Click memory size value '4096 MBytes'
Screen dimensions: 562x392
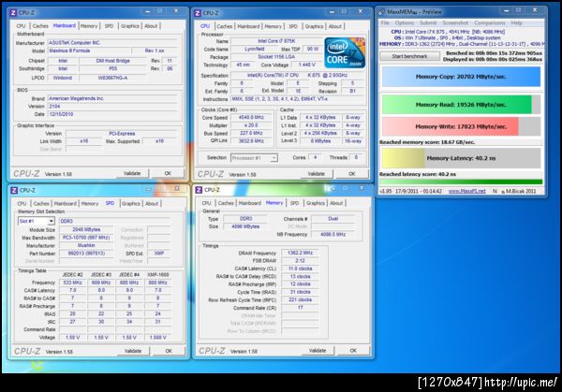(x=245, y=226)
